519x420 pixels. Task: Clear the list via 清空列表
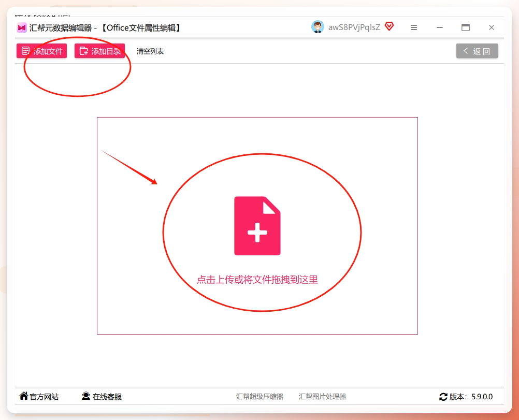coord(150,51)
